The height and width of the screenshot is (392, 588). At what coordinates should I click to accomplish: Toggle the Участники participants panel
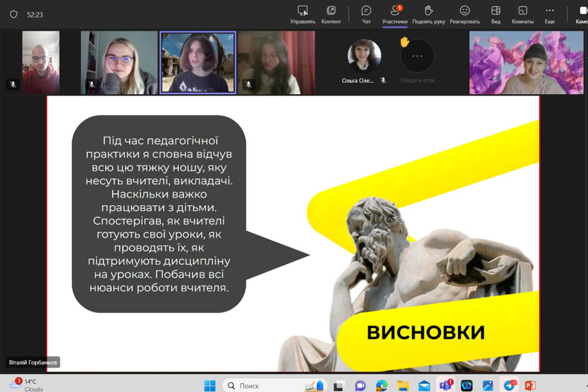pyautogui.click(x=395, y=14)
